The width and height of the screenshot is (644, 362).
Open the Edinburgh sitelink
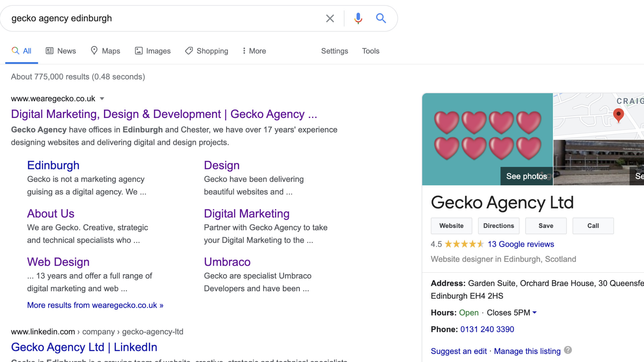pos(53,165)
